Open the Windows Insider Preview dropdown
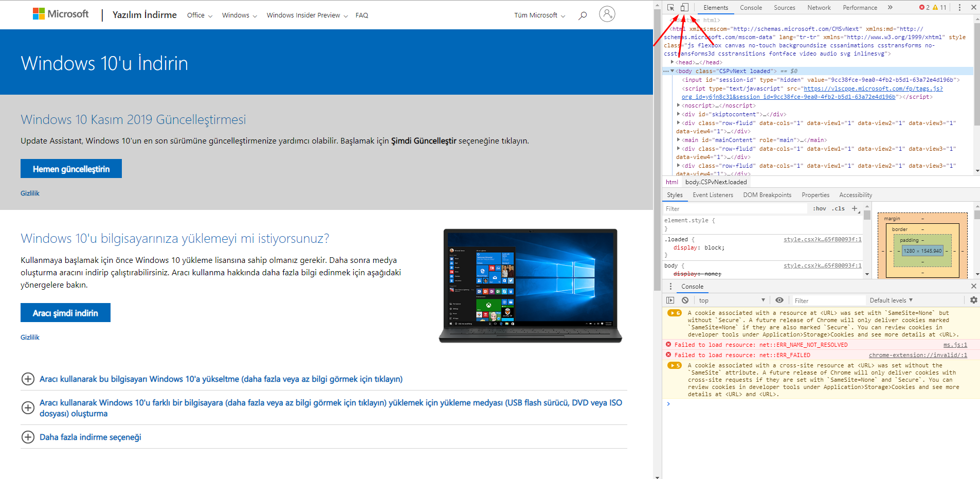The height and width of the screenshot is (479, 980). click(307, 15)
